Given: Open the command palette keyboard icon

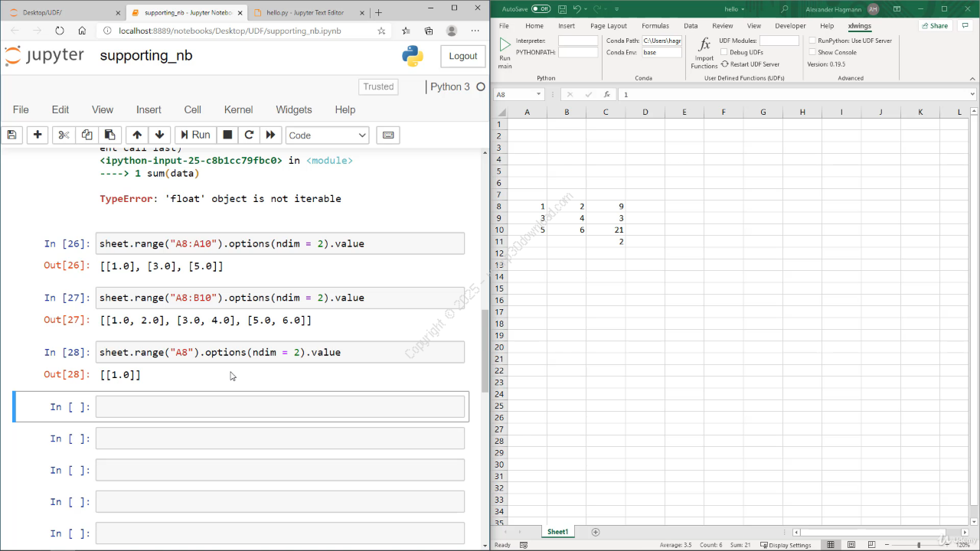Looking at the screenshot, I should tap(388, 135).
